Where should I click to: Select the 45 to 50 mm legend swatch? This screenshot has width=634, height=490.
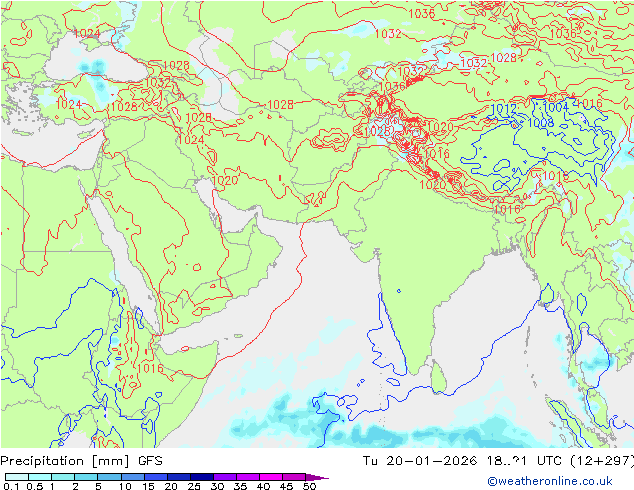pyautogui.click(x=294, y=477)
